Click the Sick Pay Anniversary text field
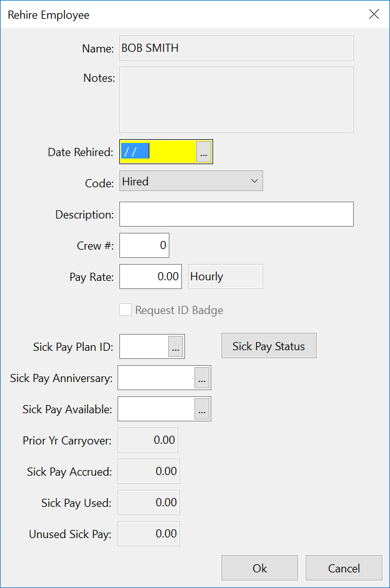Image resolution: width=390 pixels, height=588 pixels. [x=156, y=378]
